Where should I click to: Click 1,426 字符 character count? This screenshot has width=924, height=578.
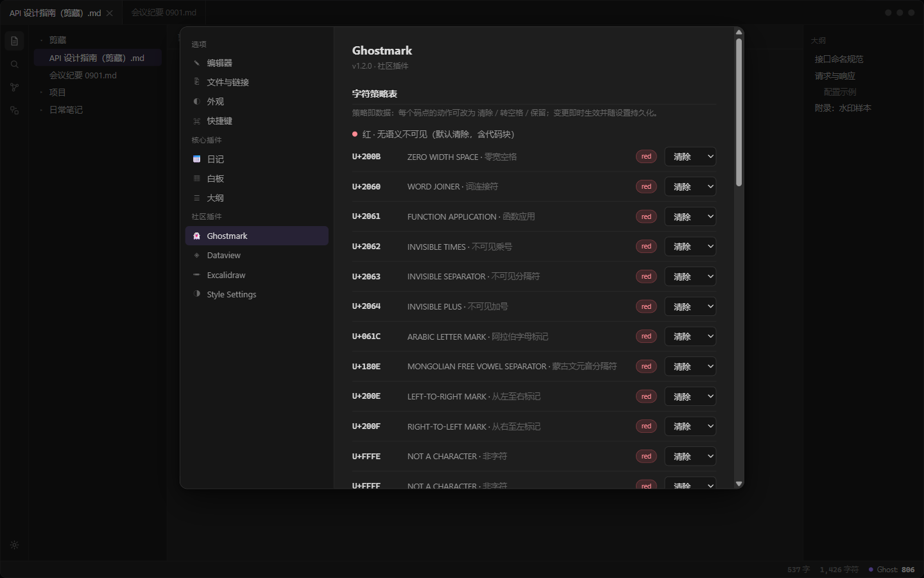tap(839, 570)
